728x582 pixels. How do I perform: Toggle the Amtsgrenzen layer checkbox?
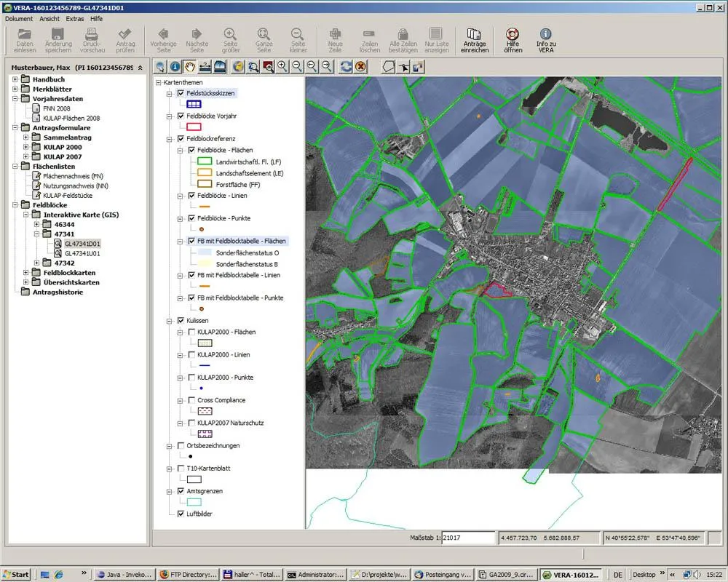(181, 491)
